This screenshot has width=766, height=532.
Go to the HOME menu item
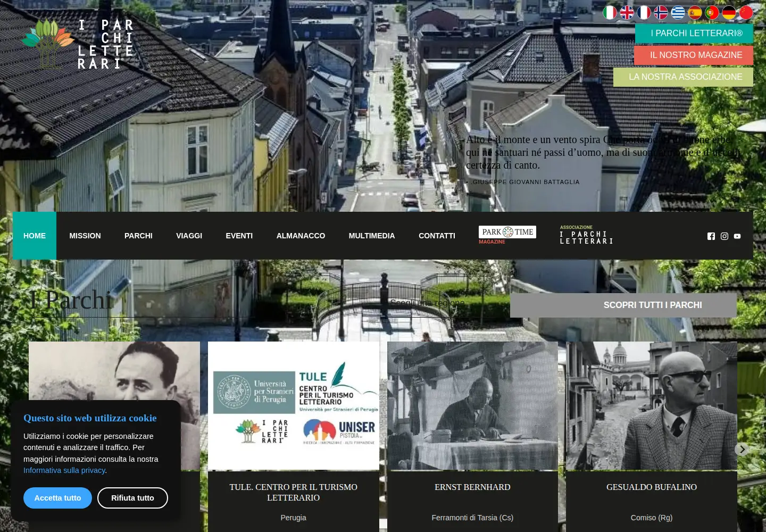click(x=35, y=236)
